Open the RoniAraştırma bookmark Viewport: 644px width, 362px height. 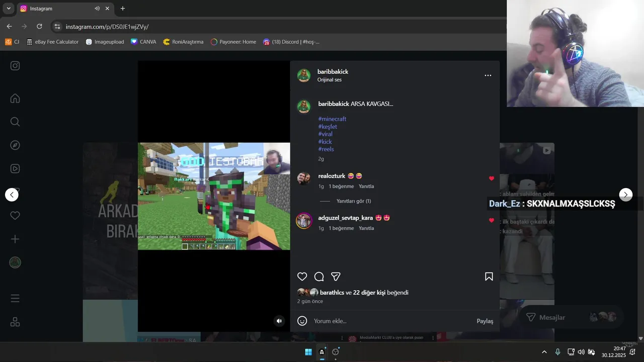pos(183,42)
